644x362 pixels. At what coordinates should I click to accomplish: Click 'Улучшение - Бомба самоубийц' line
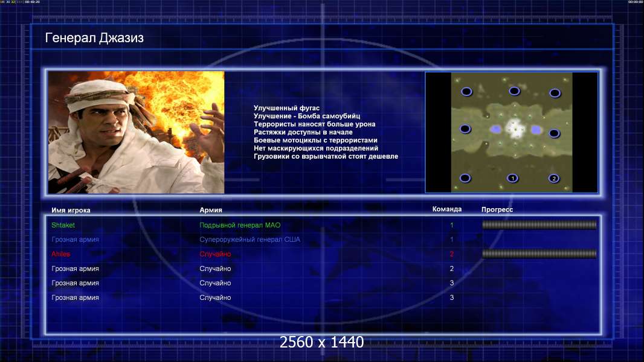(307, 116)
